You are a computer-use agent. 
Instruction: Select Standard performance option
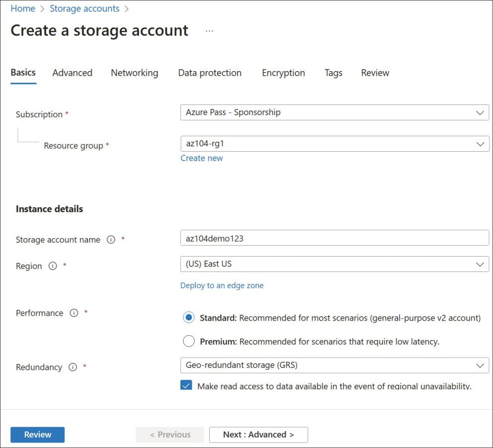click(189, 317)
